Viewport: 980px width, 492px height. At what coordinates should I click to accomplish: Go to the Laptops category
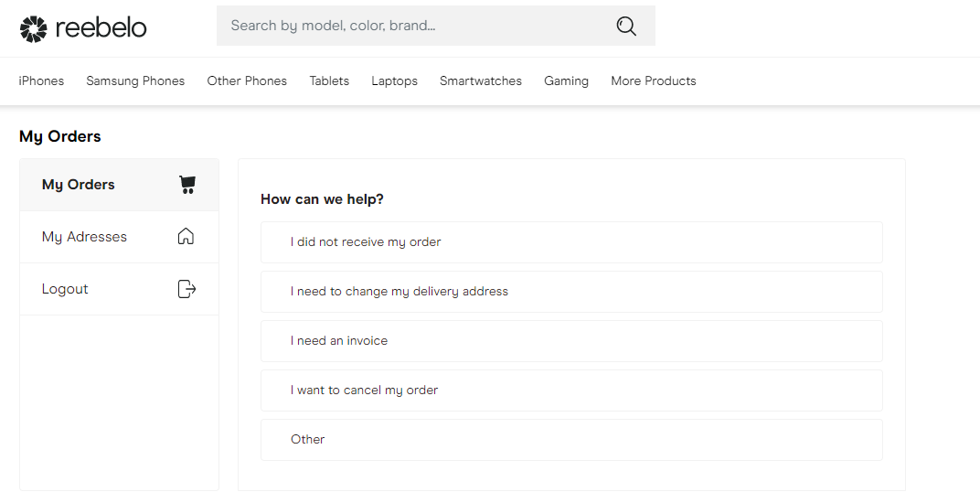point(394,80)
